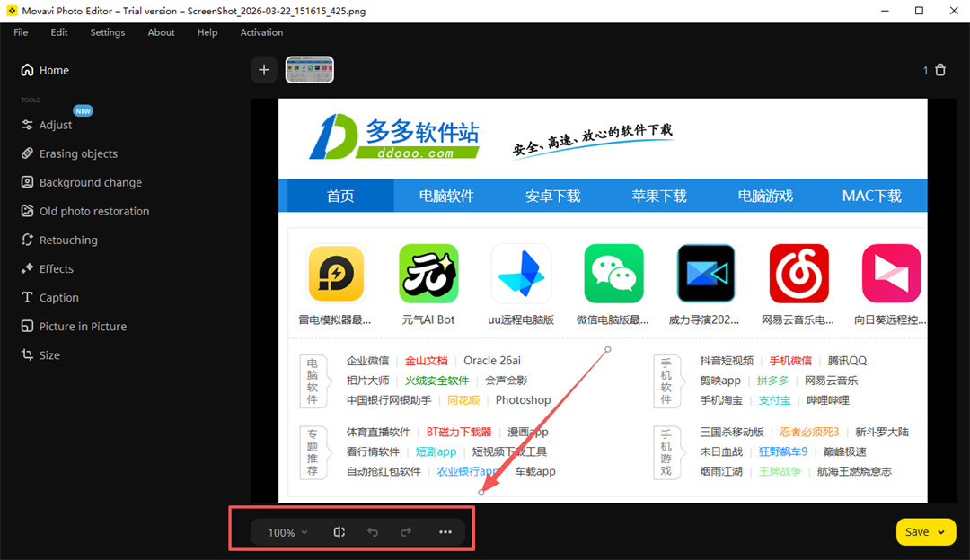Open the Activation menu
The width and height of the screenshot is (970, 560).
[261, 32]
